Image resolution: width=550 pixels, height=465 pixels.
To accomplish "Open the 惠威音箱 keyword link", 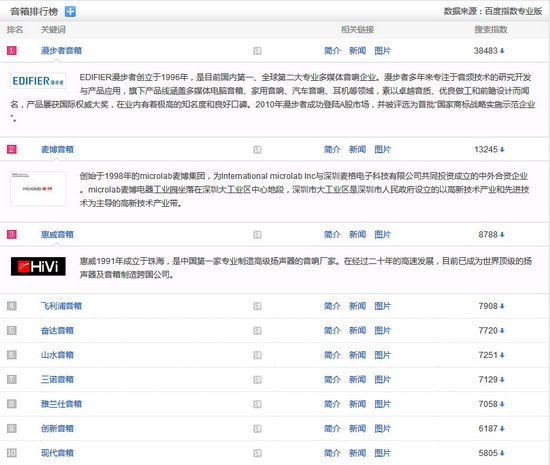I will pos(57,235).
